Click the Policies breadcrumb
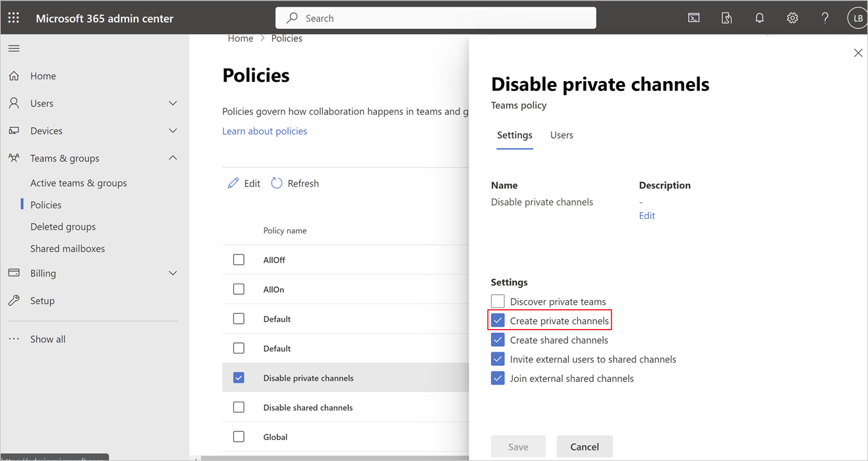The height and width of the screenshot is (461, 868). (287, 38)
